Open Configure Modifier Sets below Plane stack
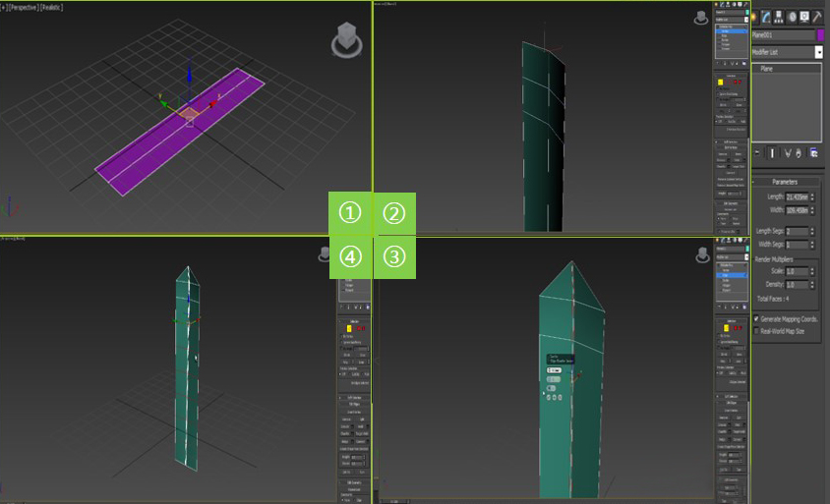Screen dimensions: 830x504 814,153
